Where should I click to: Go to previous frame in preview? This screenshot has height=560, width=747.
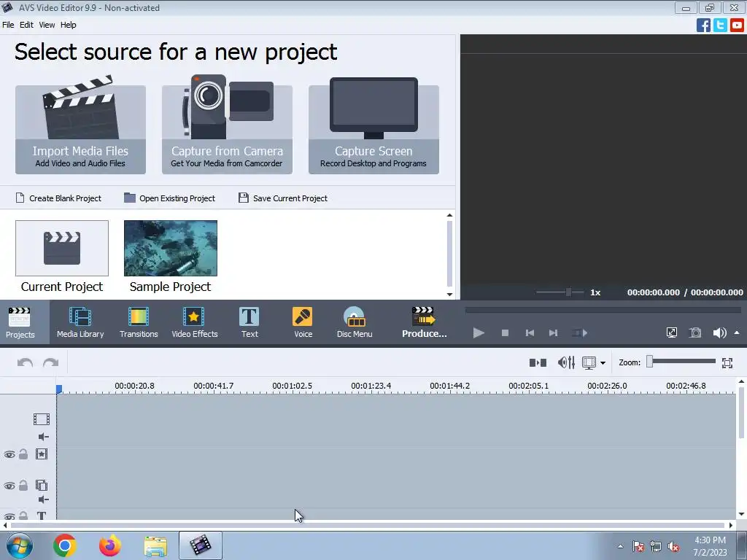coord(530,332)
